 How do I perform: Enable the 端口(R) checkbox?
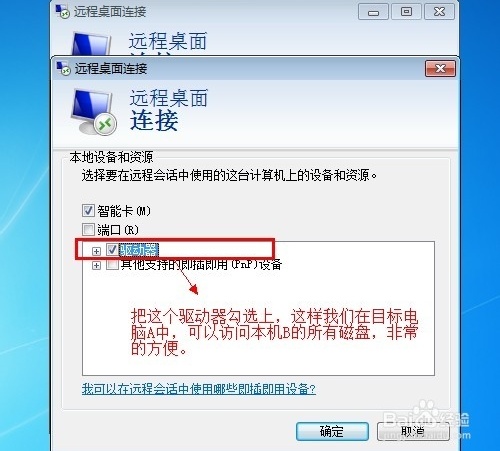point(88,229)
